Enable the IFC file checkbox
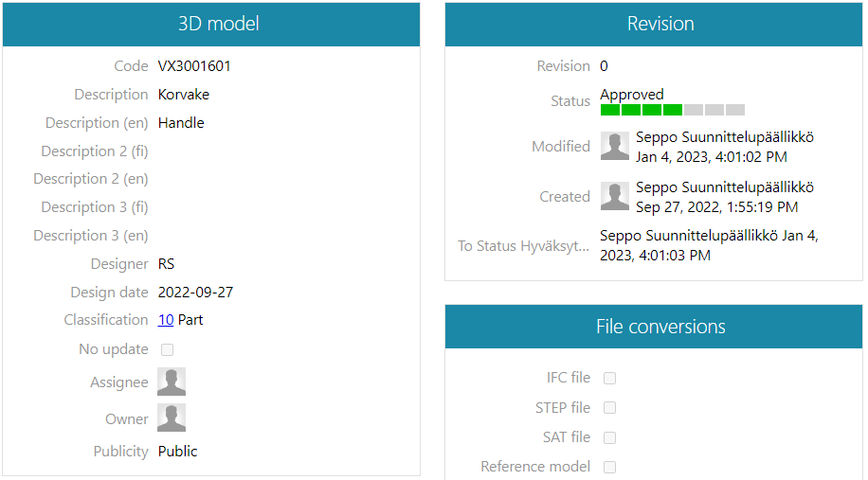868x480 pixels. (610, 378)
